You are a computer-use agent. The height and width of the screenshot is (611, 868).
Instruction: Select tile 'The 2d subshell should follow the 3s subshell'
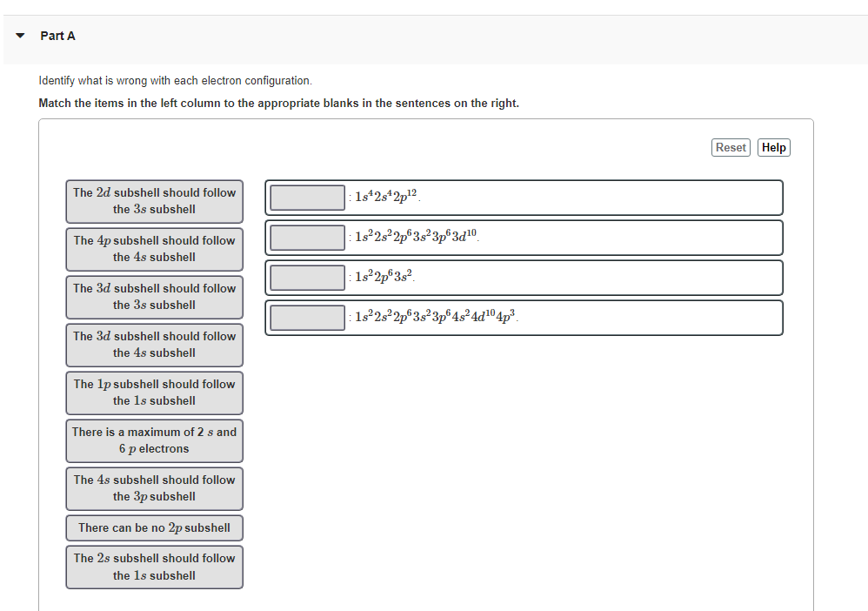click(x=154, y=201)
